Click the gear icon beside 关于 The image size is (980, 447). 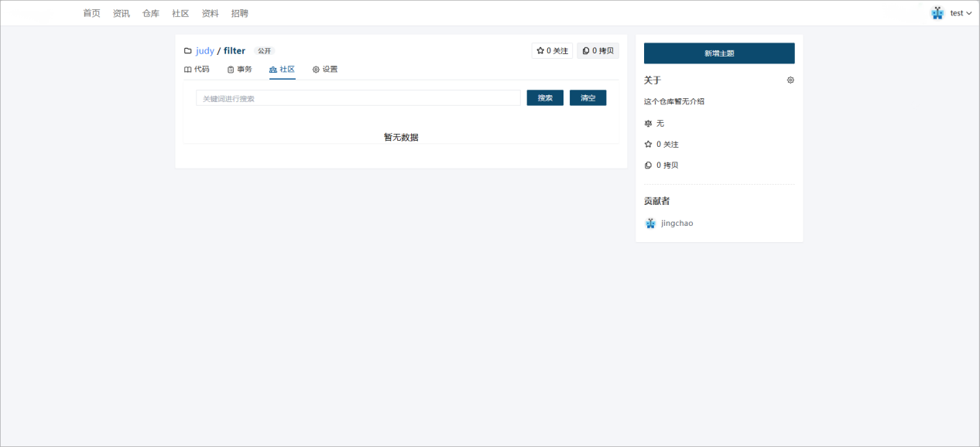(x=790, y=80)
